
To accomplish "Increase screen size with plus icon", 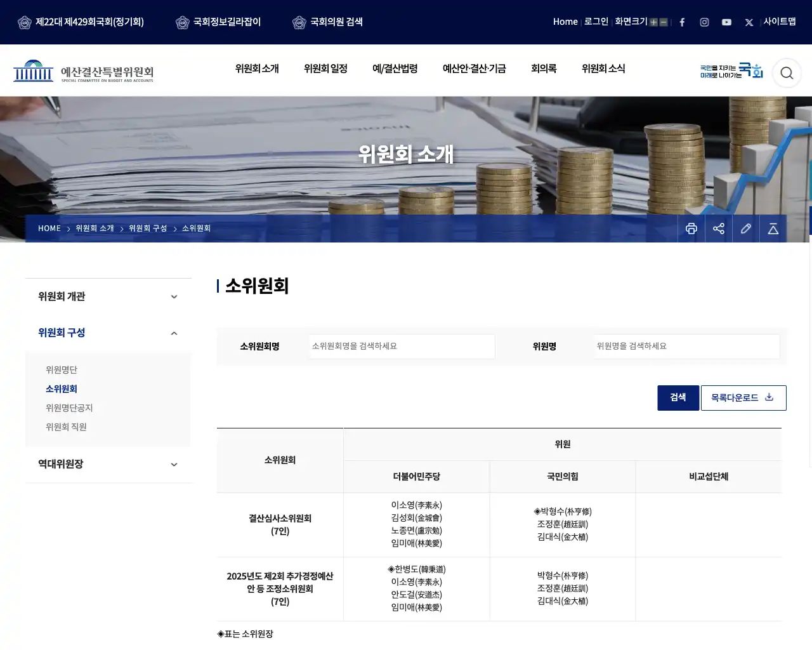I will click(x=653, y=22).
